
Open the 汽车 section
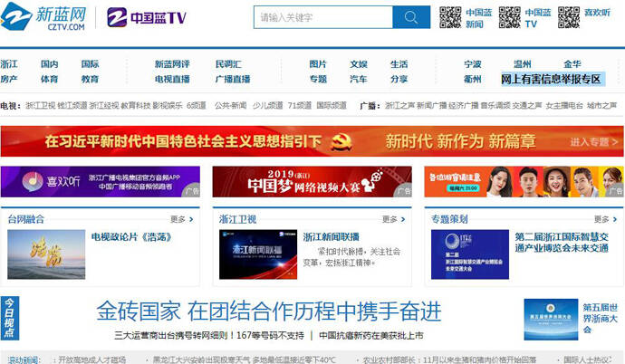359,80
